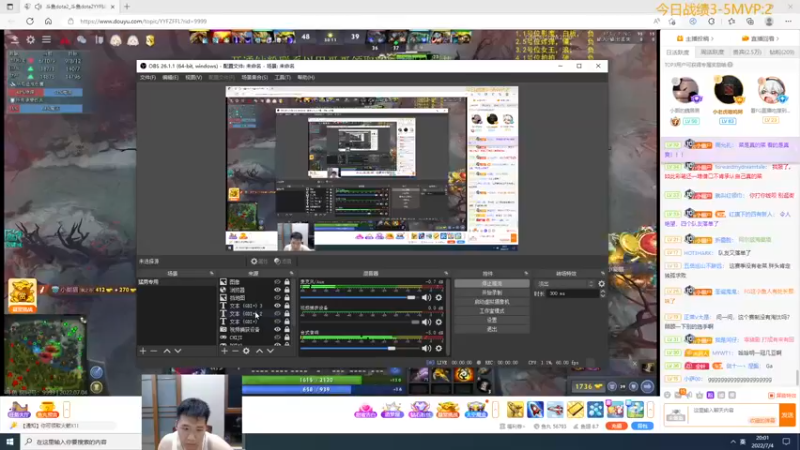Expand the 主播投稿 chevron link
Image resolution: width=800 pixels, height=450 pixels.
point(697,39)
